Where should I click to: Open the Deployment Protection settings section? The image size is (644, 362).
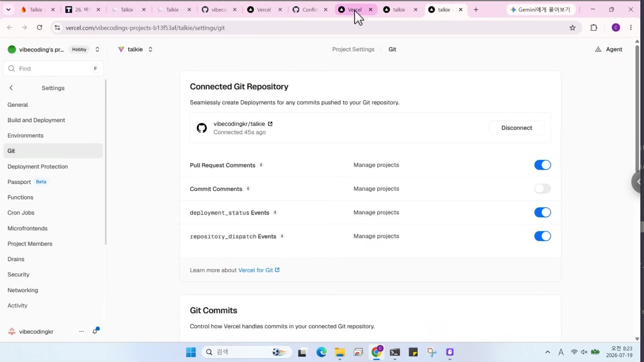pos(38,167)
